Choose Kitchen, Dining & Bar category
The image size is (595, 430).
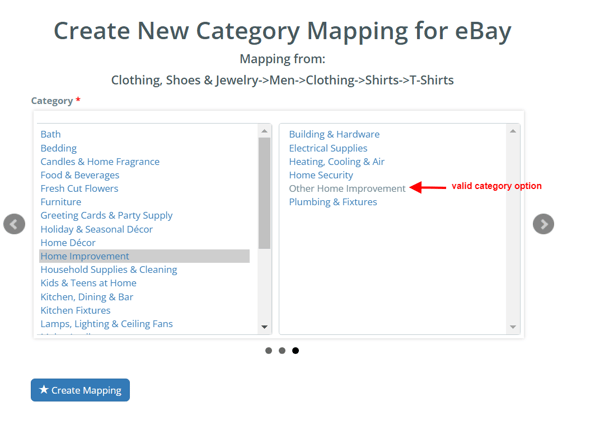87,297
